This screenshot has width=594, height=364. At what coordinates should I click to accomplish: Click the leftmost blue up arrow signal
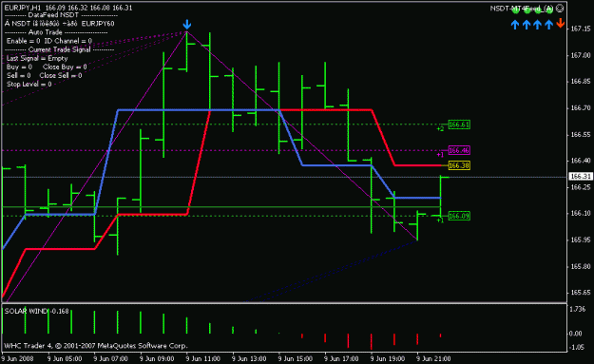click(515, 25)
